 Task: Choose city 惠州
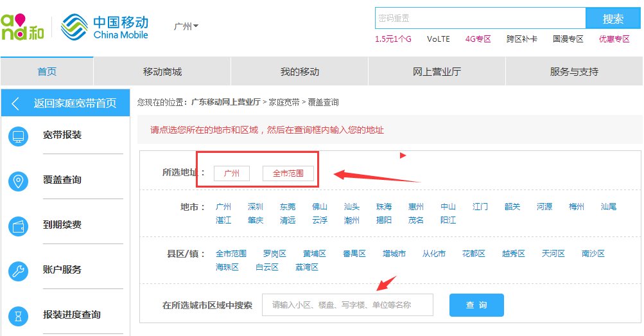(415, 207)
